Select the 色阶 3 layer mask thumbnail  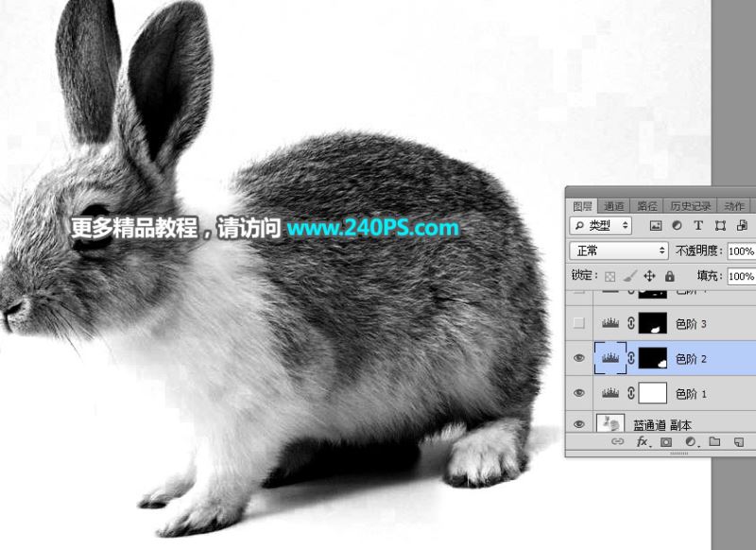click(x=653, y=323)
